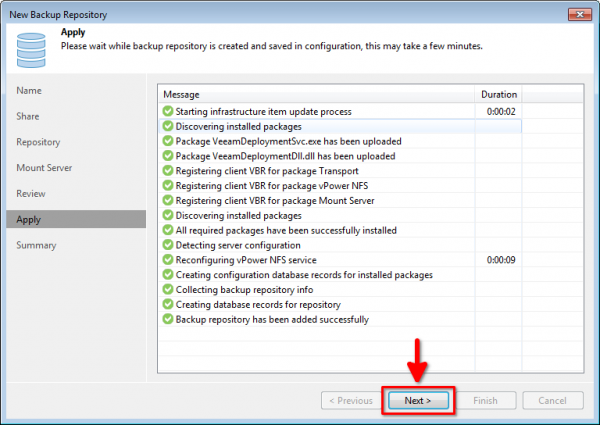Click the Cancel button
600x425 pixels.
click(552, 400)
